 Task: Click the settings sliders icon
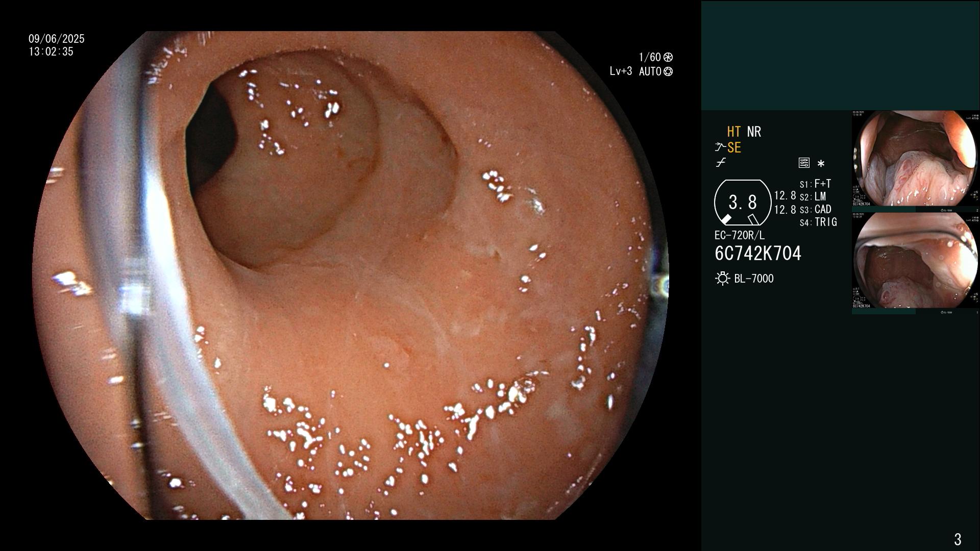(x=804, y=163)
